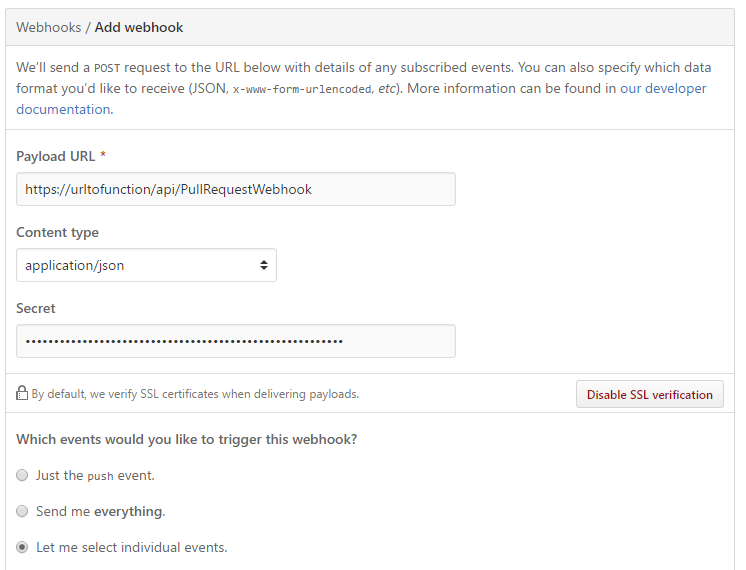Choose the 'Send me everything' radio option
The height and width of the screenshot is (570, 746).
click(22, 511)
